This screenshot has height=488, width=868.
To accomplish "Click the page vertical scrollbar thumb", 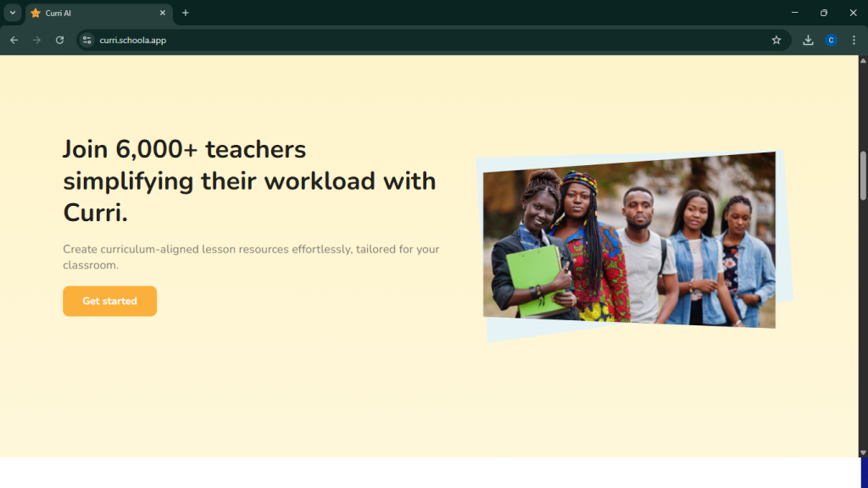I will pyautogui.click(x=862, y=175).
